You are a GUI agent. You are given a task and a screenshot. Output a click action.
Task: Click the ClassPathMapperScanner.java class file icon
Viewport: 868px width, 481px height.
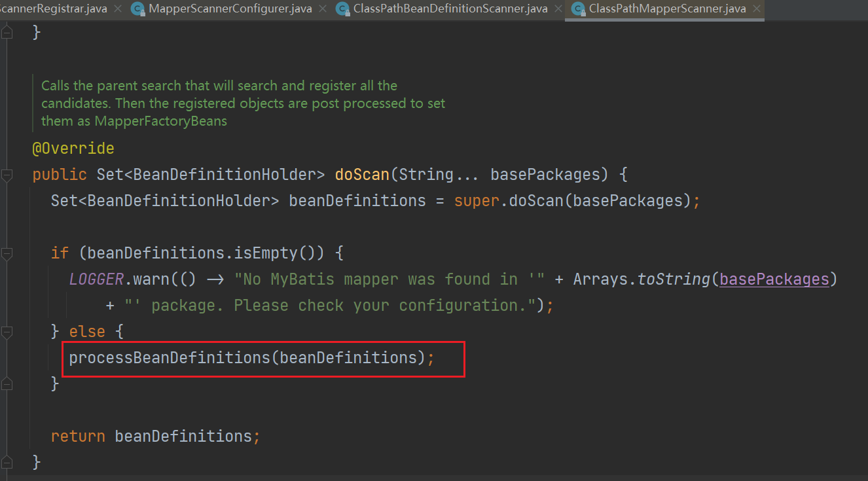(578, 9)
